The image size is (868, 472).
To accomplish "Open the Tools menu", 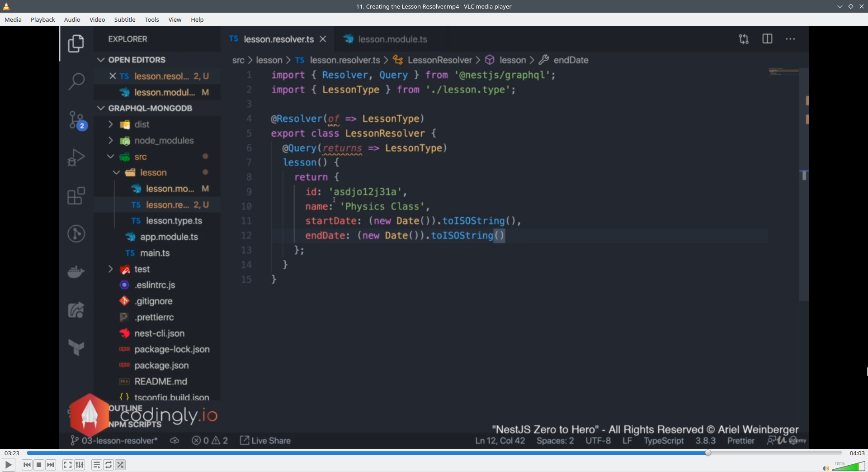I will (x=152, y=19).
